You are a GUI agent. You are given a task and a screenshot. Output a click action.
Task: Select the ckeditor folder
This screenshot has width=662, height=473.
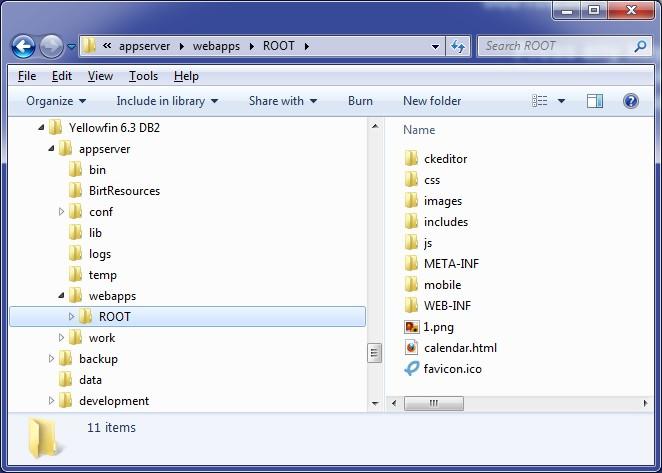(444, 158)
